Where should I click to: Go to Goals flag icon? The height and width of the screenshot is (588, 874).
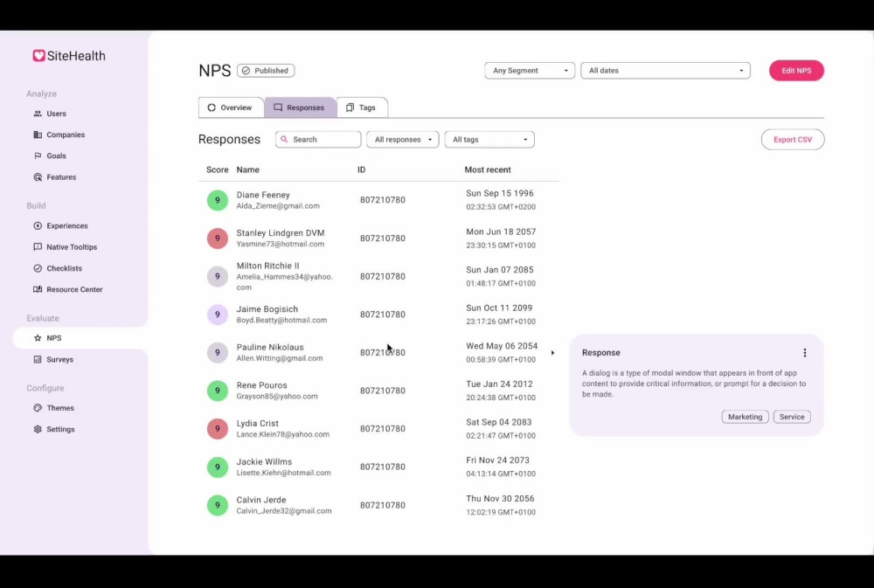tap(38, 156)
